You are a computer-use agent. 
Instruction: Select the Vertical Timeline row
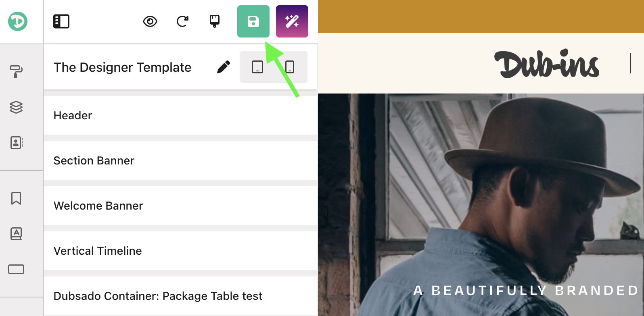[180, 251]
